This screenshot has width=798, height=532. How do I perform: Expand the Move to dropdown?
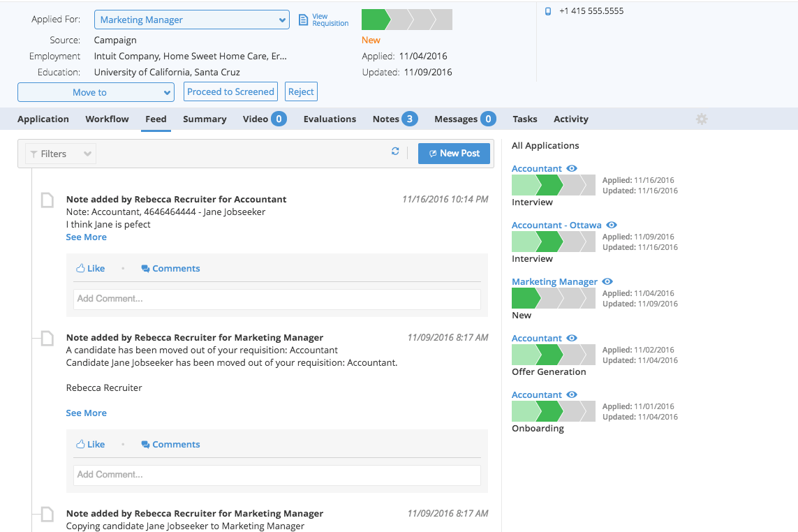pyautogui.click(x=96, y=92)
